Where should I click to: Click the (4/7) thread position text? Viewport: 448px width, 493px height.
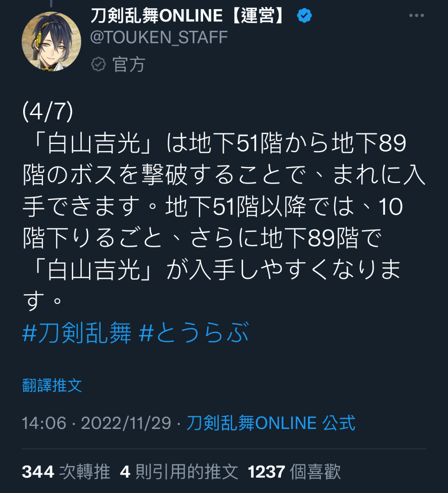tap(48, 112)
